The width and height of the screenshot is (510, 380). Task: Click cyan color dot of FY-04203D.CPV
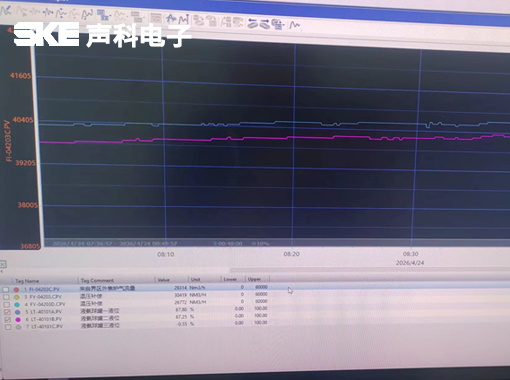[x=17, y=305]
